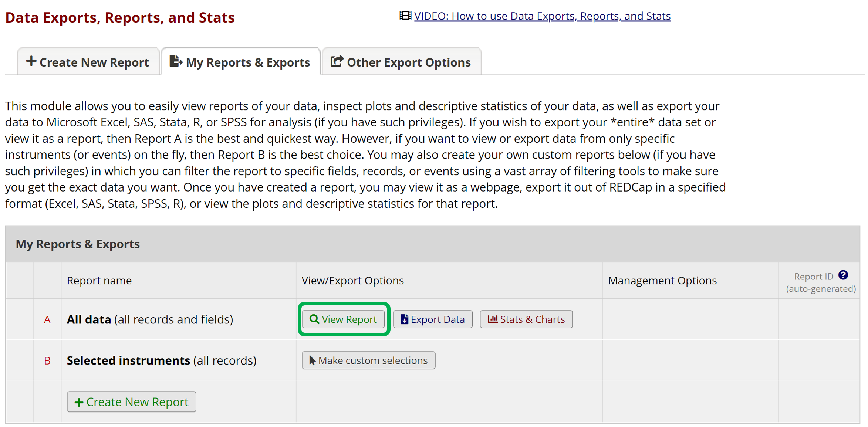Click the Report ID help question-mark icon

[843, 275]
